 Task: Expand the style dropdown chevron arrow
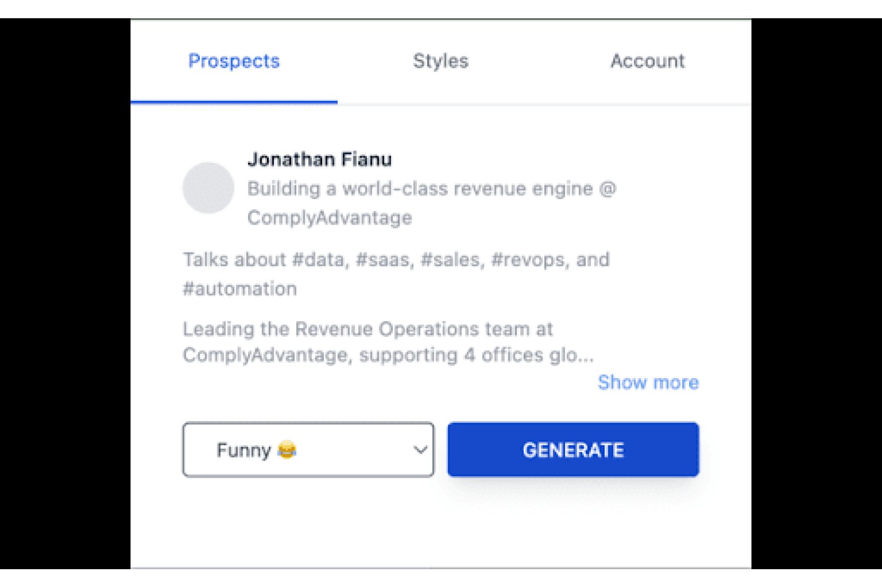[x=420, y=450]
